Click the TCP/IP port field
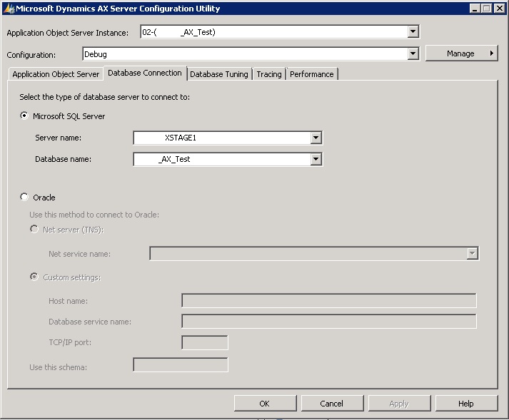509x420 pixels. click(205, 343)
